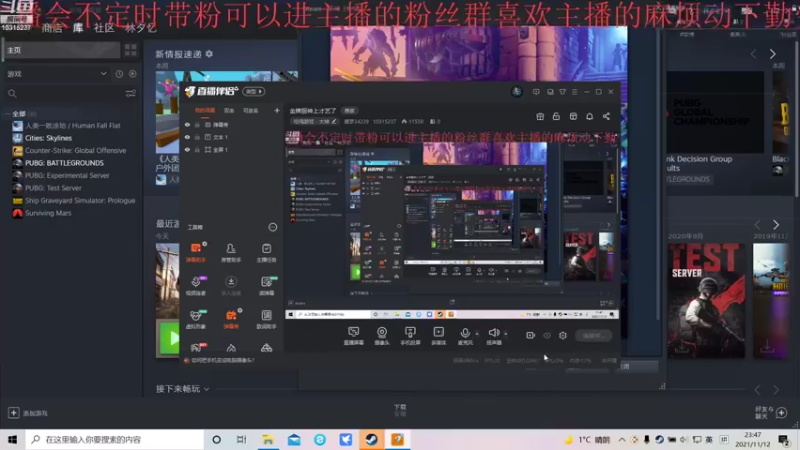Click unlock padlock icon in stream header

coord(556,116)
